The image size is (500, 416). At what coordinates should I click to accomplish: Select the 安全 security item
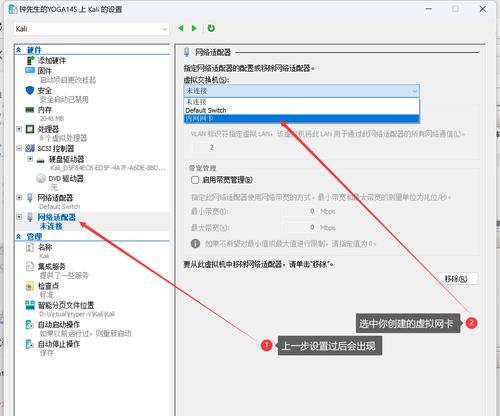pos(45,90)
